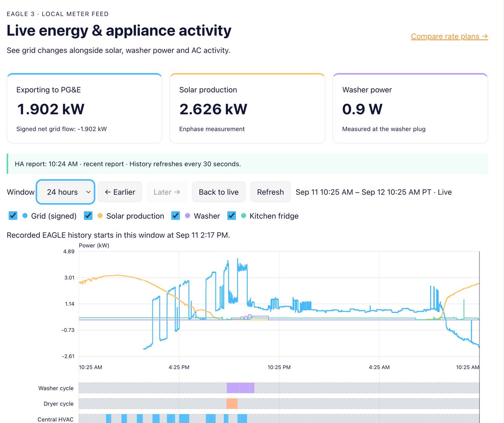Click the Back to live button
504x423 pixels.
[x=219, y=192]
